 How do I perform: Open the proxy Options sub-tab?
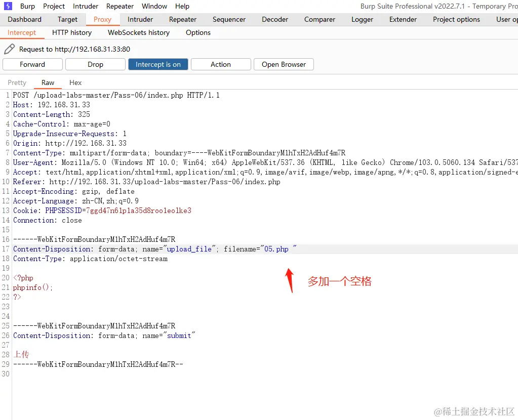[x=198, y=33]
